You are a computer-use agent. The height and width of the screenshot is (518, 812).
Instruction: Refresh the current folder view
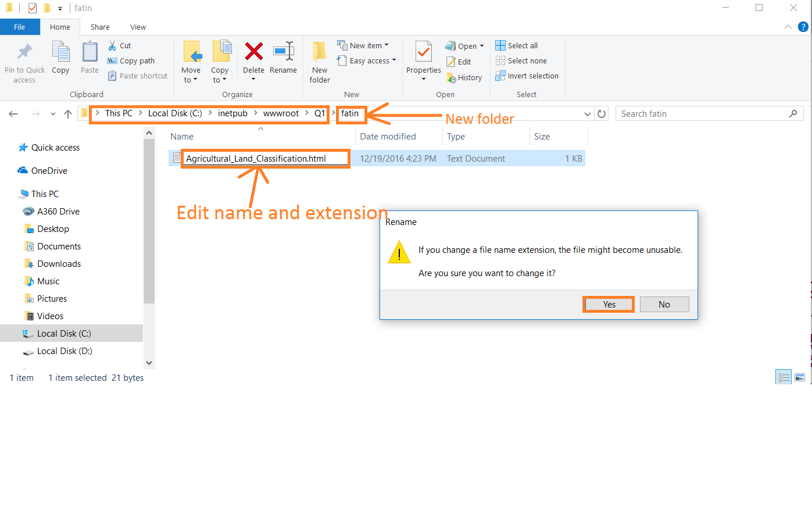[602, 114]
